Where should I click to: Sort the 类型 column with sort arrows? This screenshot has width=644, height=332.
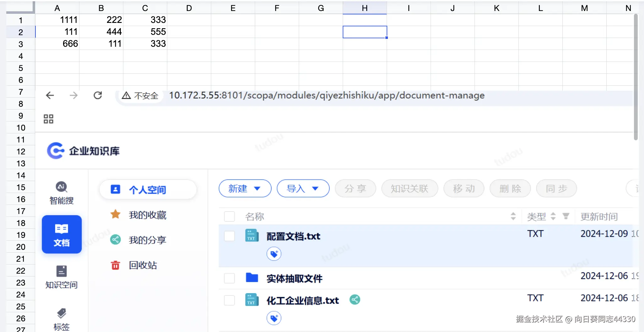tap(553, 216)
